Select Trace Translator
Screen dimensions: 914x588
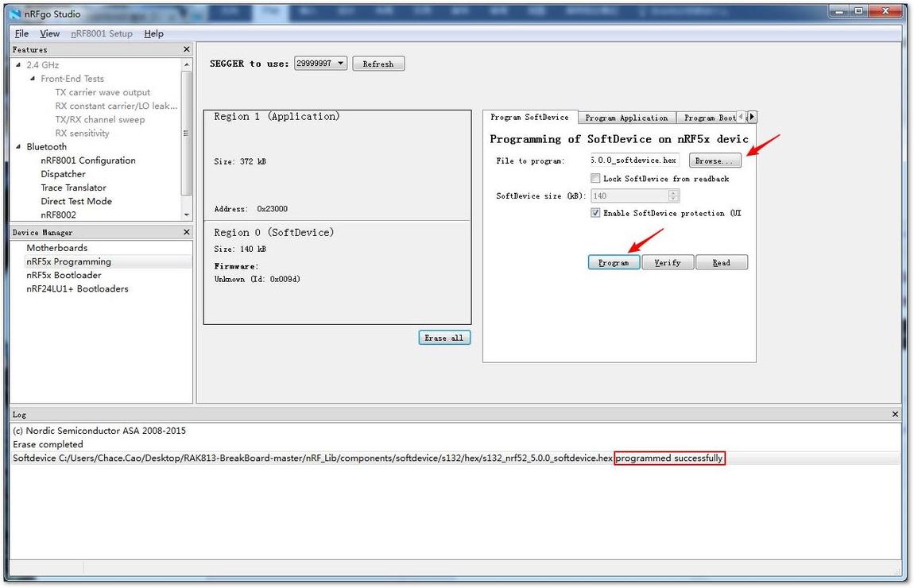click(x=73, y=188)
